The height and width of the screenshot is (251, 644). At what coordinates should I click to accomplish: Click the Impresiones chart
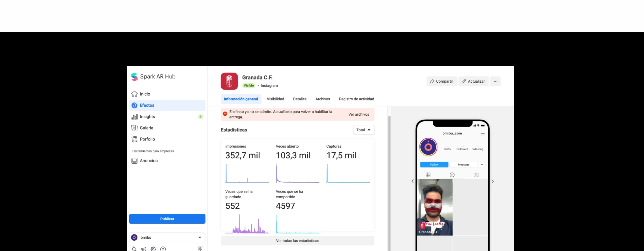[x=247, y=173]
